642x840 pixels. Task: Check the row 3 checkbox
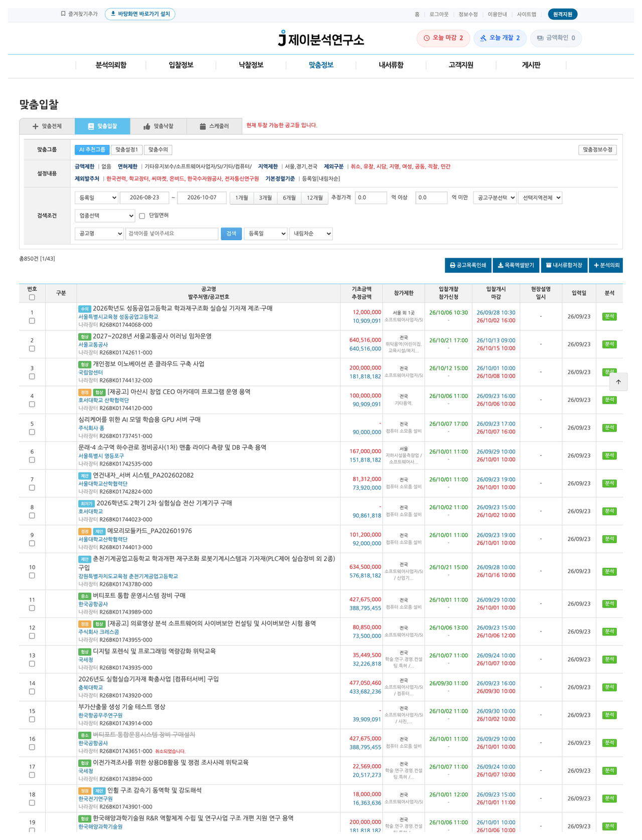pos(32,376)
